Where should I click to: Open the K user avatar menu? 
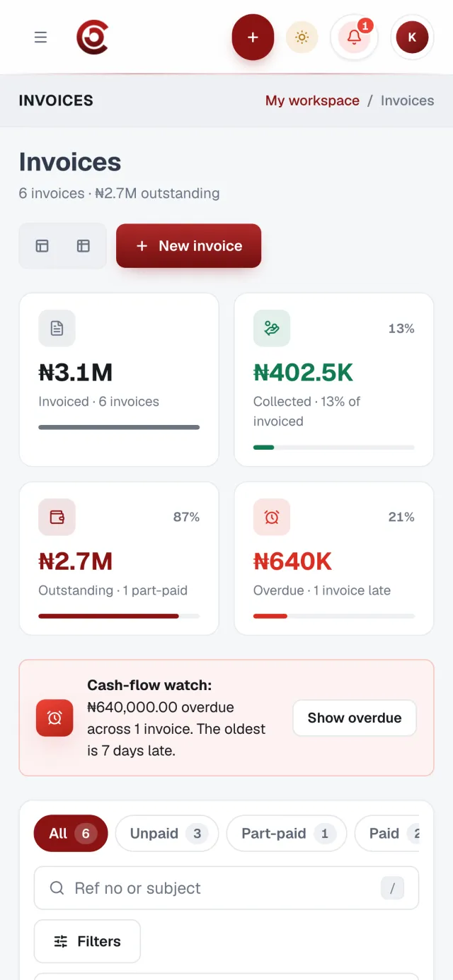[412, 37]
